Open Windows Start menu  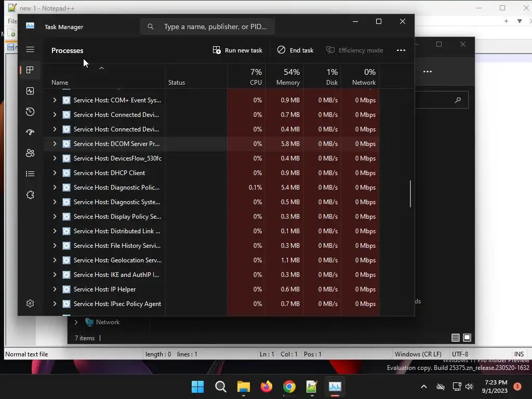click(x=197, y=387)
